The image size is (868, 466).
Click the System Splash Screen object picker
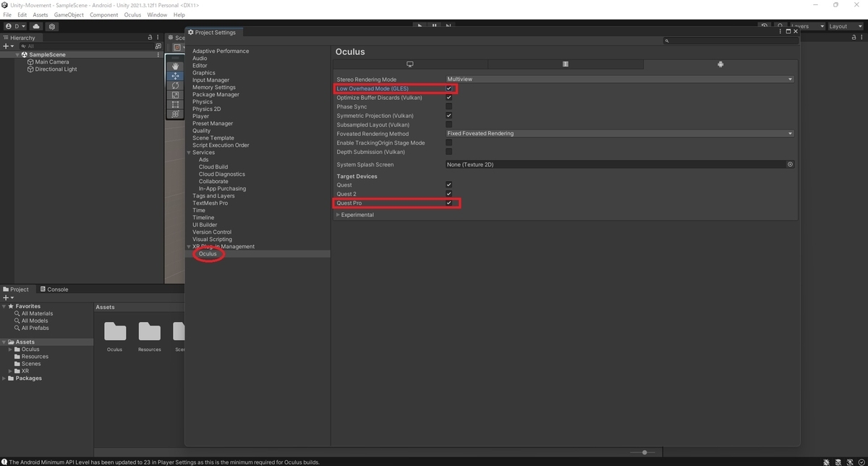[790, 164]
